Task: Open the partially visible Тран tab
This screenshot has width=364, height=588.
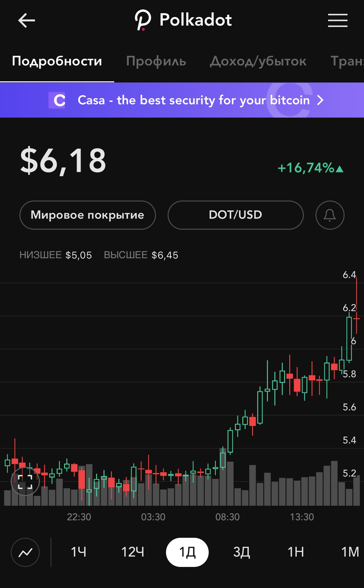Action: coord(347,61)
